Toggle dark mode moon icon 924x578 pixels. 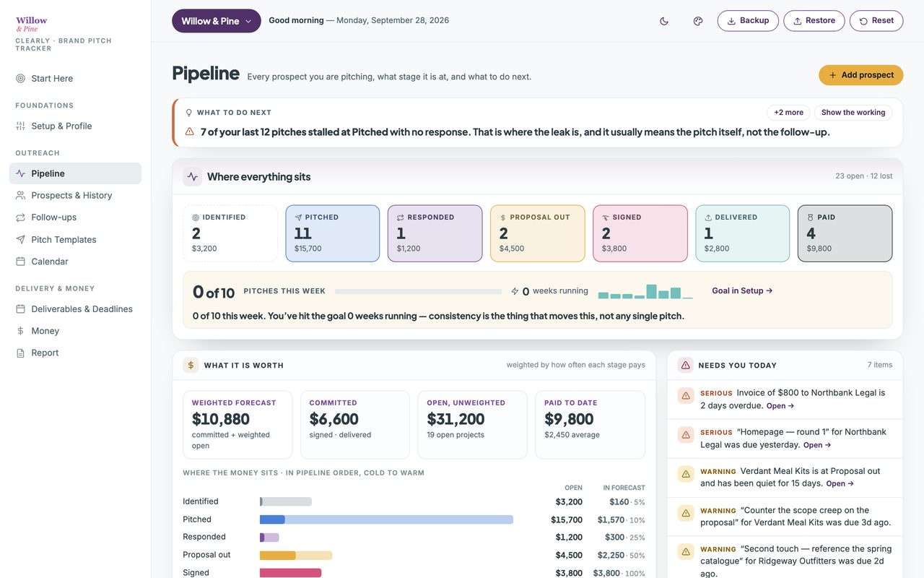[664, 21]
